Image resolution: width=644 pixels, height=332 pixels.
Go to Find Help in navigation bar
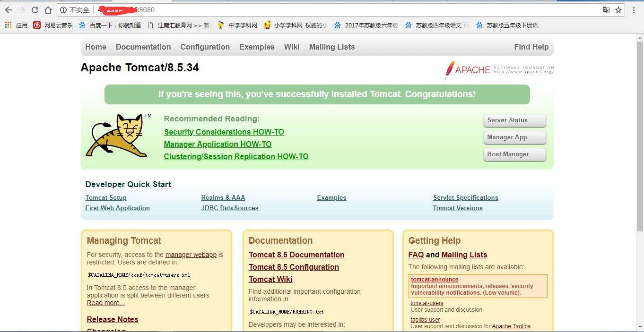(x=531, y=47)
